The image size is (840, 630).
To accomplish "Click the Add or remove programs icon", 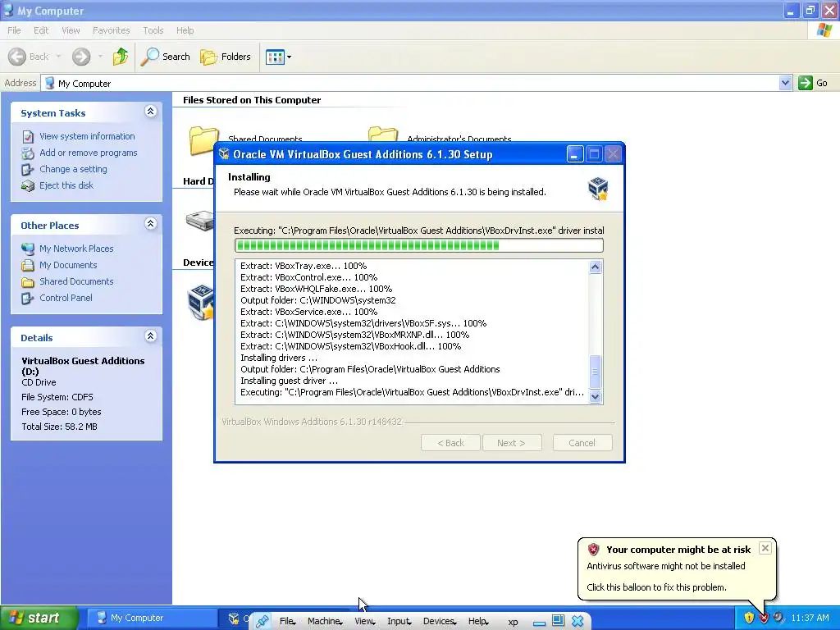I will (28, 153).
